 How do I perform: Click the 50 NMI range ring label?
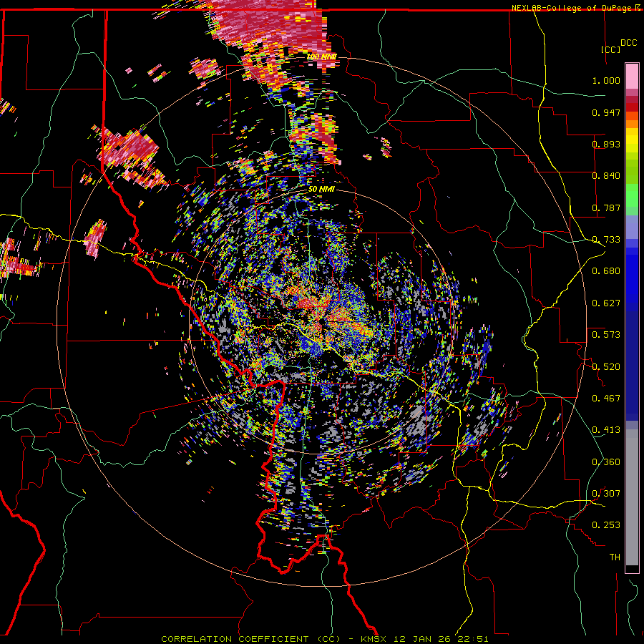321,189
